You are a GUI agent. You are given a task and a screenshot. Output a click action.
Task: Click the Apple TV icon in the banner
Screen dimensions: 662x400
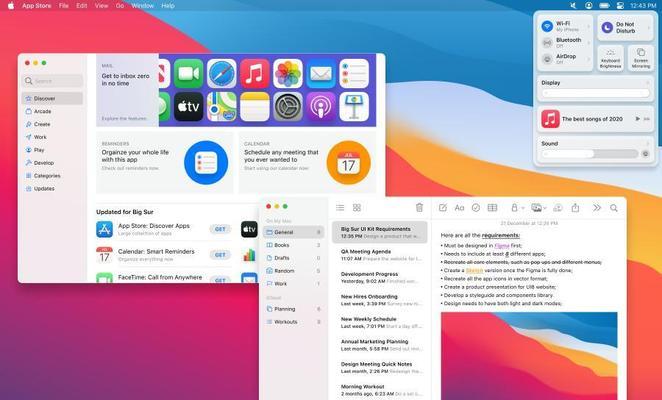(188, 106)
